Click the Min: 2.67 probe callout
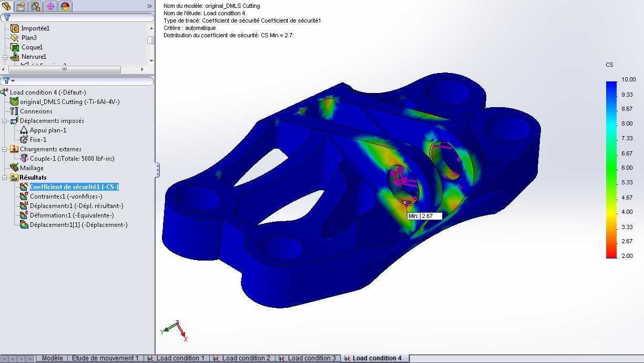644x363 pixels. pos(425,216)
